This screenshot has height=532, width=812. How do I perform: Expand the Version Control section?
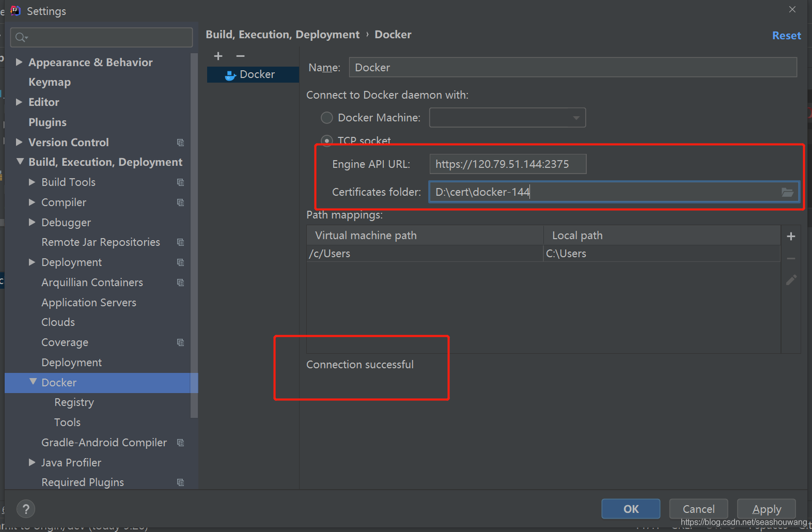[x=19, y=142]
